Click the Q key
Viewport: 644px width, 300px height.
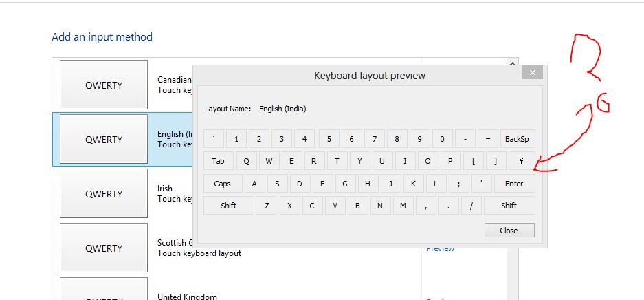tap(247, 161)
